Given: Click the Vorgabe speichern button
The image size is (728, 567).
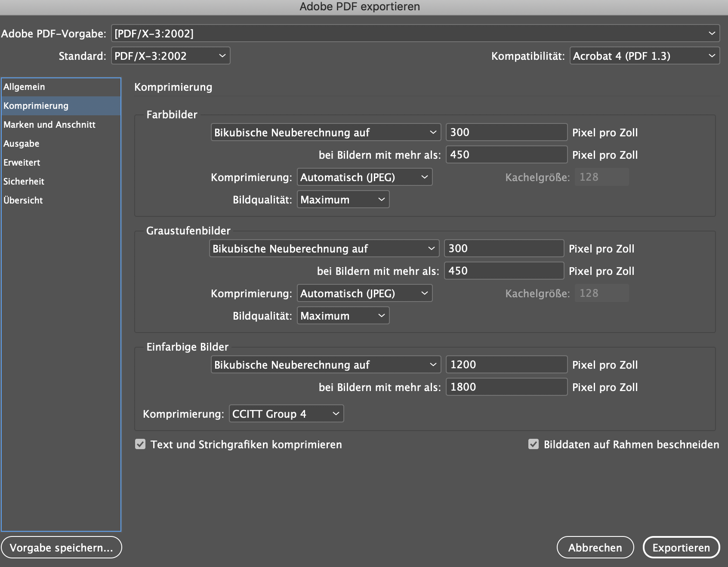Looking at the screenshot, I should (x=62, y=548).
